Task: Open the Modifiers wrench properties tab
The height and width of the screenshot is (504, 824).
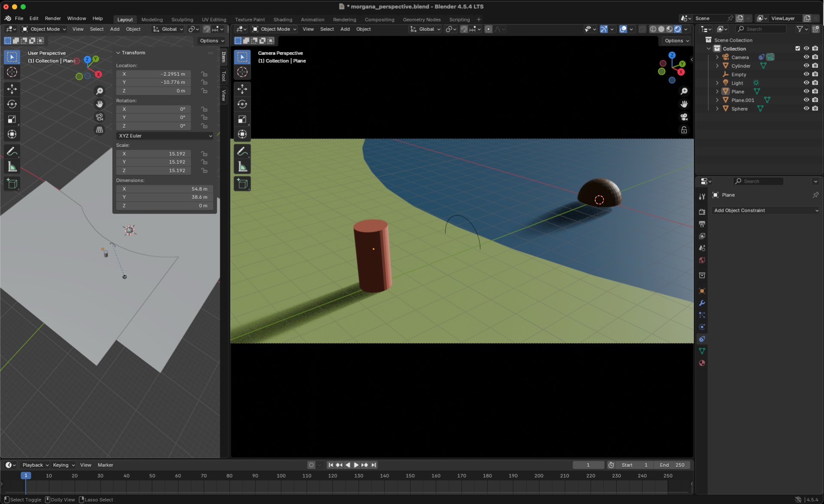Action: (702, 303)
